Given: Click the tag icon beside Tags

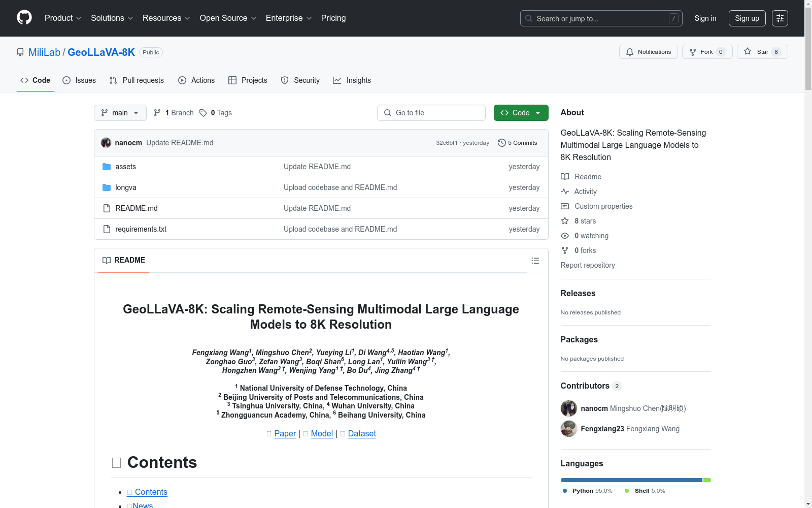Looking at the screenshot, I should pos(203,113).
